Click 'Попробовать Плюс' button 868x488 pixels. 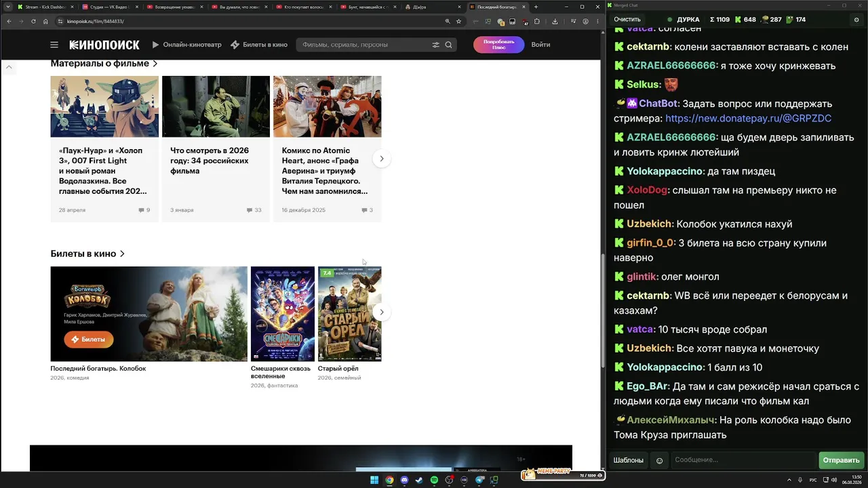498,45
